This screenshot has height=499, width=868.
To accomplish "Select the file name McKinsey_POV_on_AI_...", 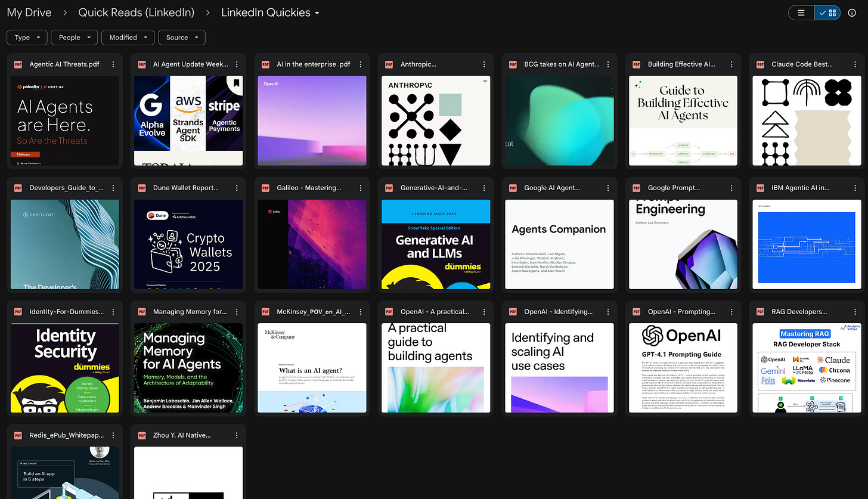I will click(314, 312).
